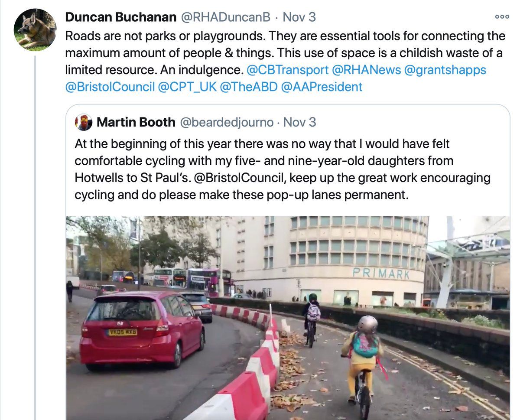The image size is (520, 420).
Task: Visit the @grantshapps mention
Action: [445, 70]
